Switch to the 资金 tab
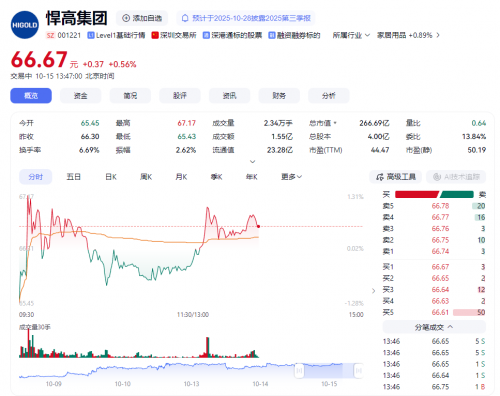 click(x=81, y=96)
